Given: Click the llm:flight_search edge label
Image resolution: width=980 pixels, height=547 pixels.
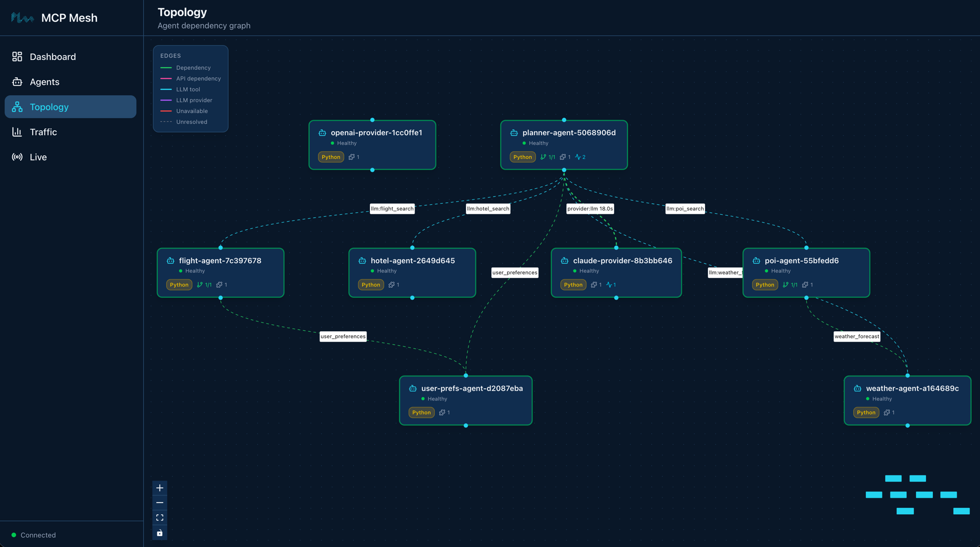Looking at the screenshot, I should [x=392, y=208].
